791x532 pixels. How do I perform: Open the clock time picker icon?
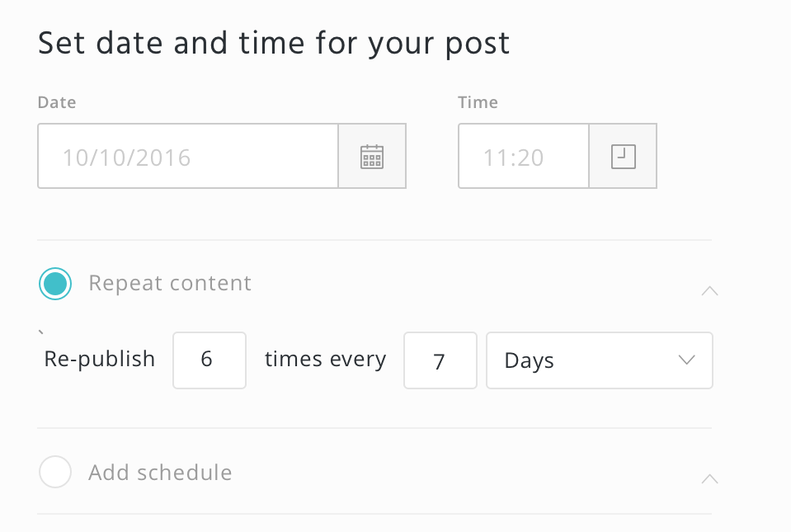(623, 157)
